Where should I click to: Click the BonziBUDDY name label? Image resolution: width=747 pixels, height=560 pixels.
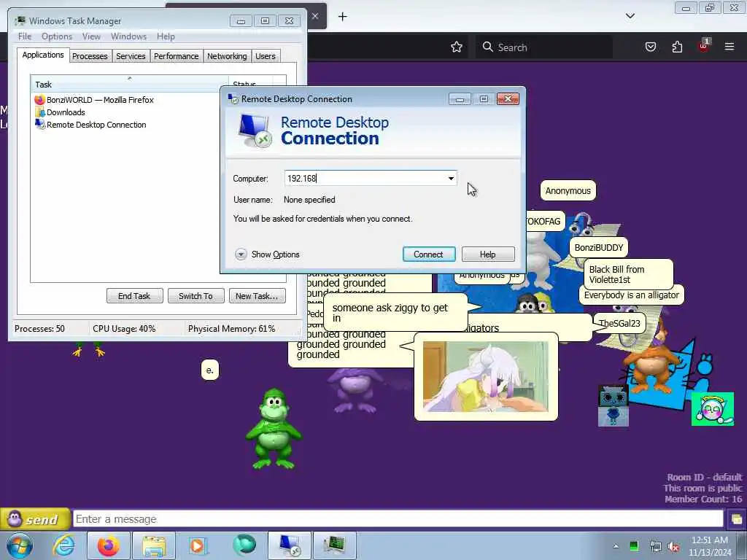coord(599,248)
